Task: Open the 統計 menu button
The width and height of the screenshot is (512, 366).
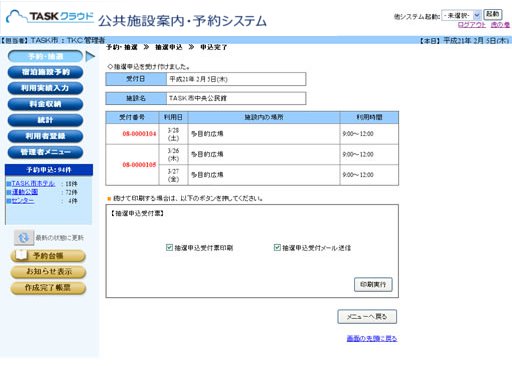Action: tap(45, 120)
